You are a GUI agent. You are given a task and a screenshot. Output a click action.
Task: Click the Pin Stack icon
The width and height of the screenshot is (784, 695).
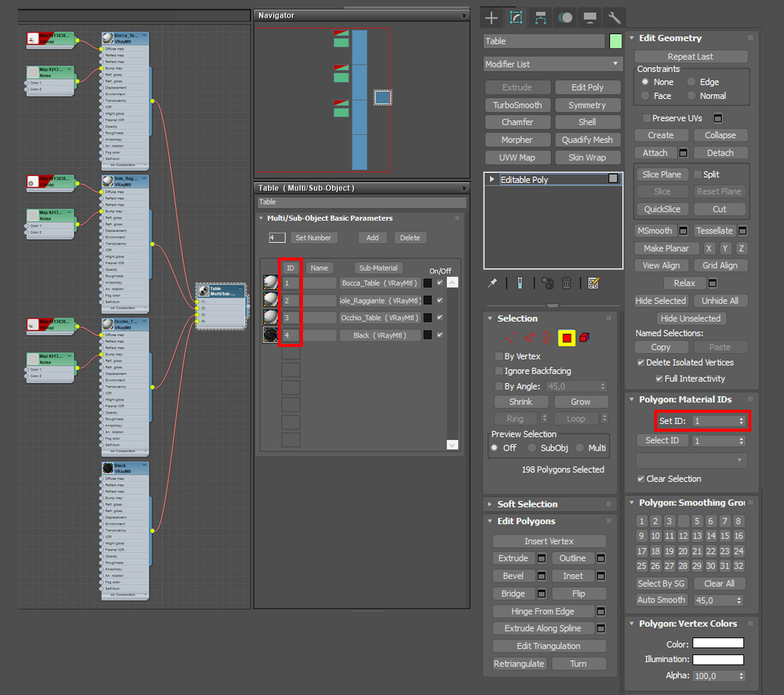pyautogui.click(x=492, y=283)
